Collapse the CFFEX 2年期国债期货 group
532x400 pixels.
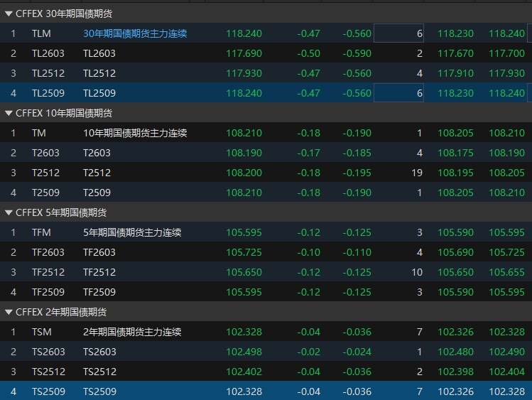(x=9, y=312)
